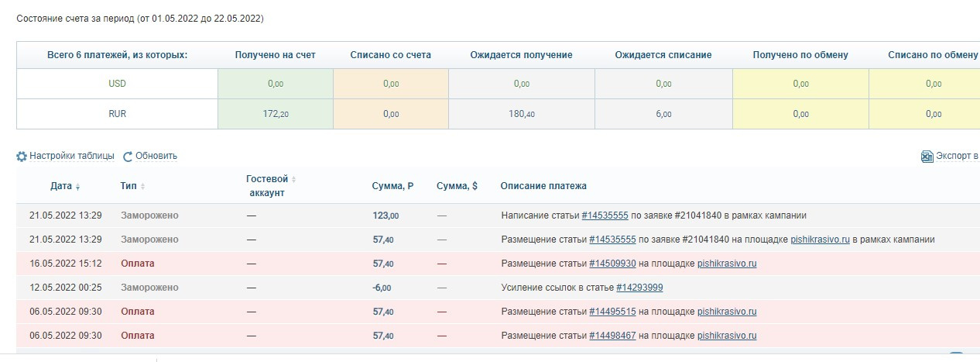The height and width of the screenshot is (362, 980).
Task: Click the circular refresh arrow icon
Action: [128, 156]
